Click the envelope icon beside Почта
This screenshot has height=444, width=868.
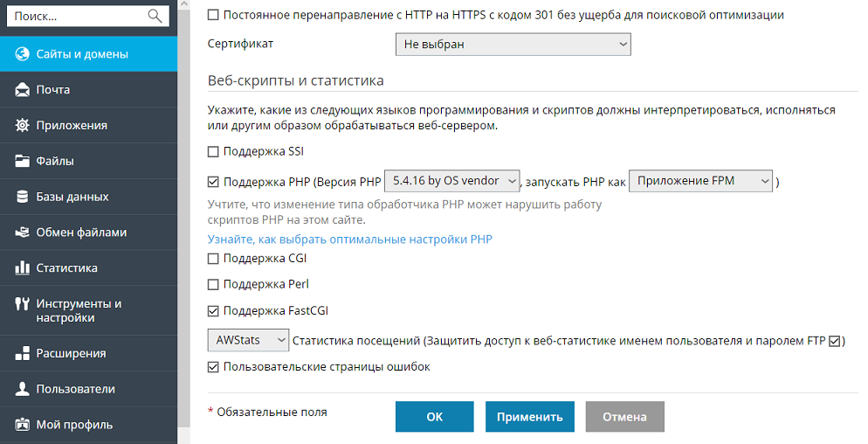(23, 90)
